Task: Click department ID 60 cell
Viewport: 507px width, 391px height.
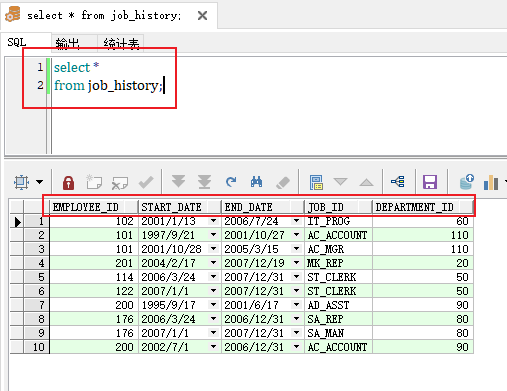Action: coord(423,221)
